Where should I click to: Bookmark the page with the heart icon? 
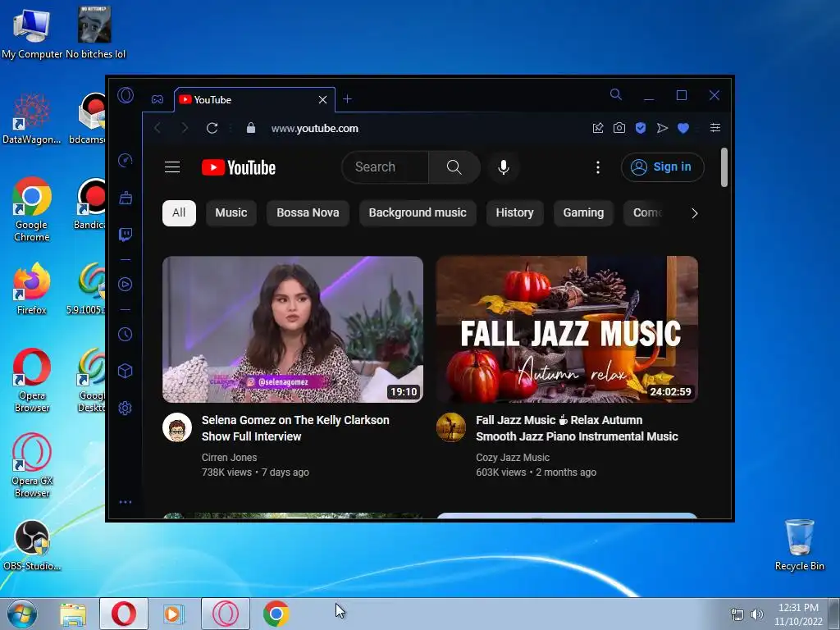pos(683,128)
